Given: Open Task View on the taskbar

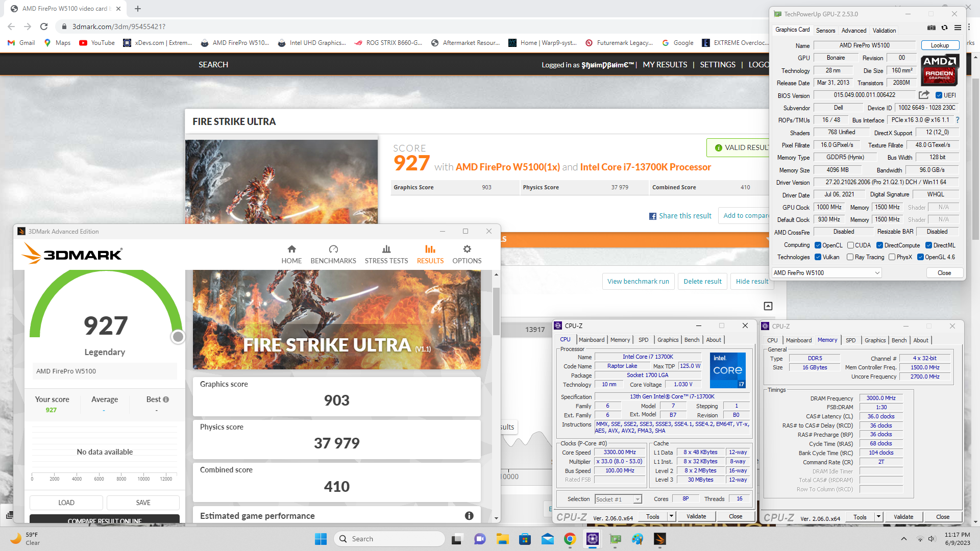Looking at the screenshot, I should 457,539.
